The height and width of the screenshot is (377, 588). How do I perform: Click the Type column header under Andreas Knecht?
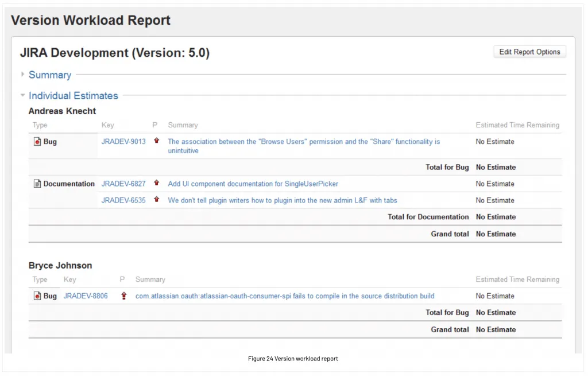[40, 125]
